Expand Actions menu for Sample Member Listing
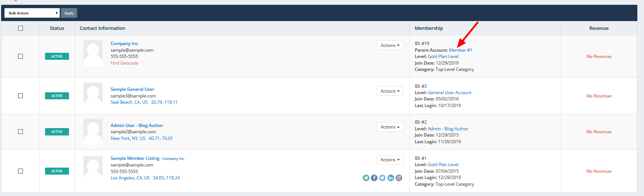The image size is (644, 196). 390,160
